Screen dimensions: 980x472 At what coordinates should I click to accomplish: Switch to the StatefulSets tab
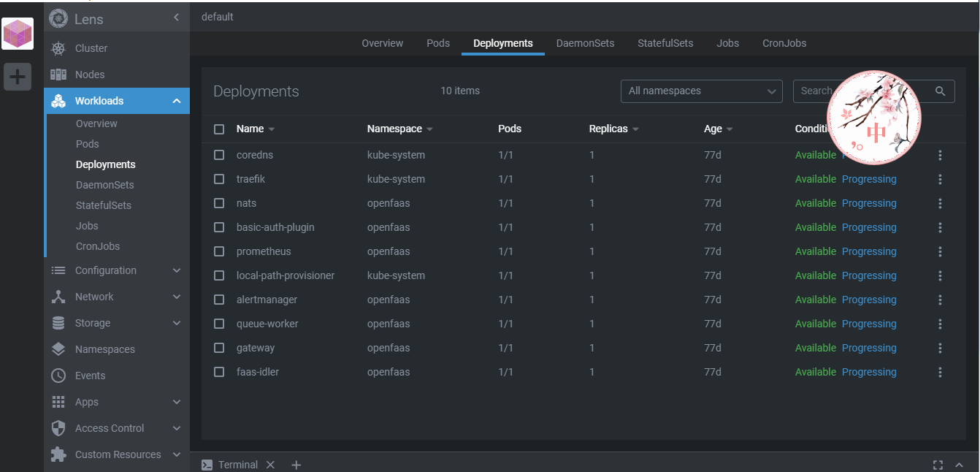point(665,43)
